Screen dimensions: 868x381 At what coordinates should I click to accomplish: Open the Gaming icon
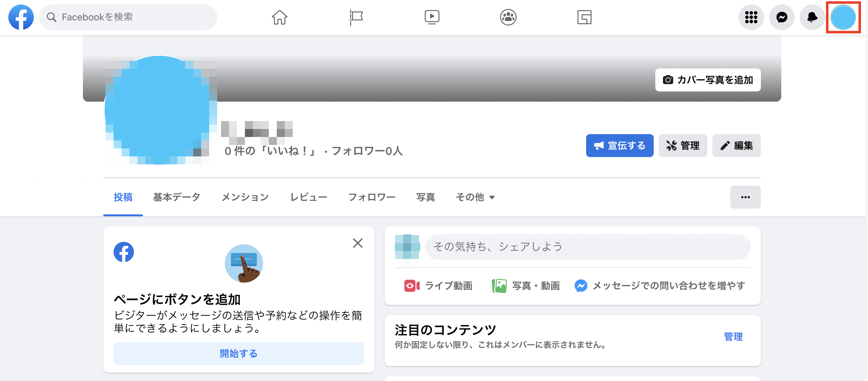(x=584, y=17)
